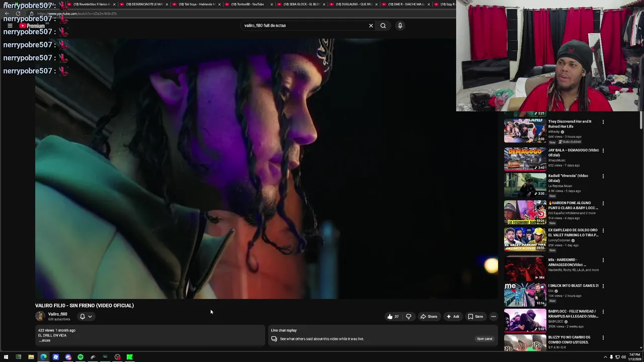Open the green Kick app in taskbar

pyautogui.click(x=130, y=357)
